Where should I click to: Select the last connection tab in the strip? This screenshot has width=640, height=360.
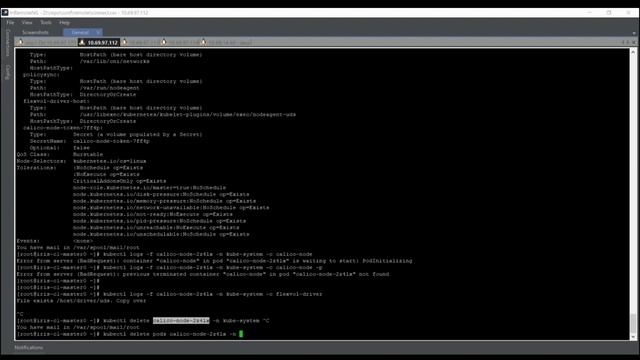(x=227, y=42)
